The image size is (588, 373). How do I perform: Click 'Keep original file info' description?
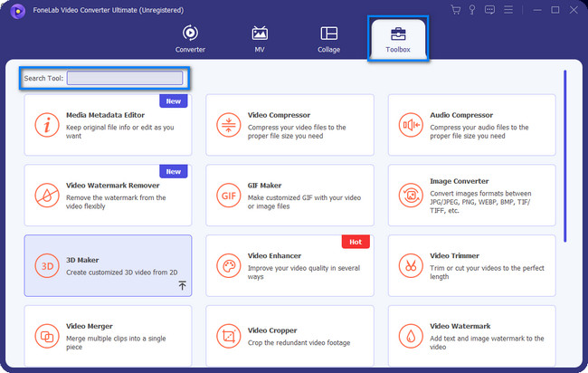point(120,131)
